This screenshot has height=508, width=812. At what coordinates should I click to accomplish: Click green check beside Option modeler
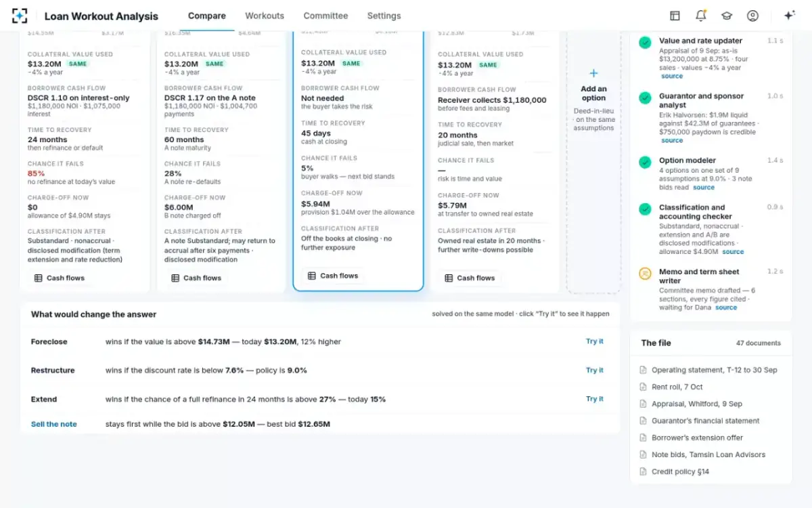coord(646,162)
